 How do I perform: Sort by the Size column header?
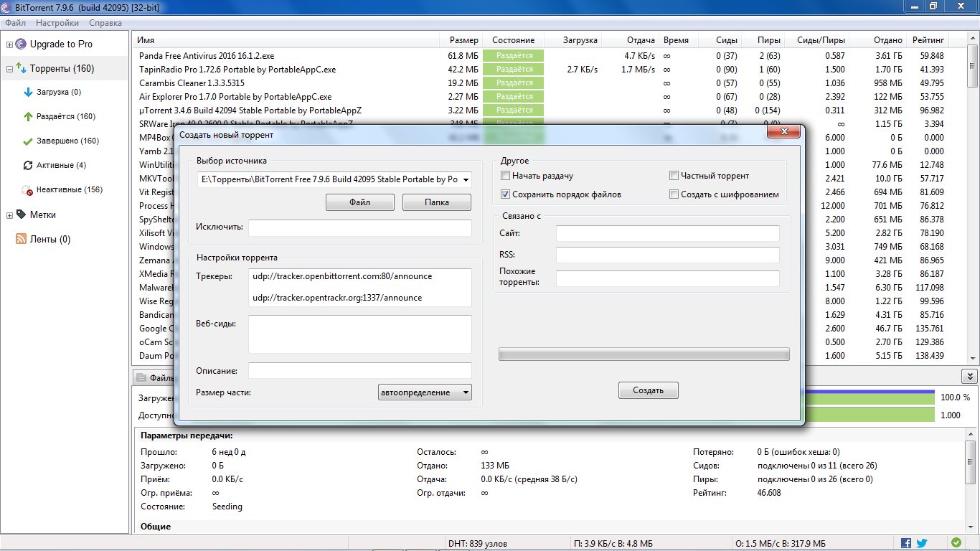tap(462, 40)
